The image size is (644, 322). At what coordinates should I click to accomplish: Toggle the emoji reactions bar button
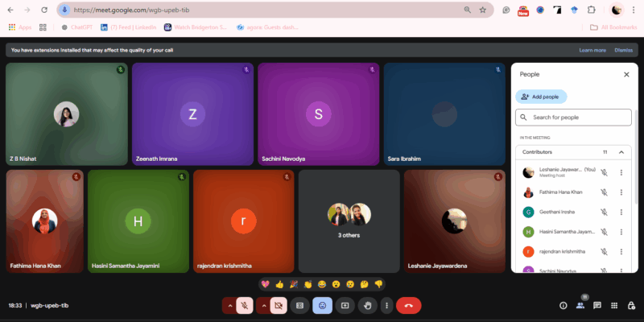(x=322, y=305)
